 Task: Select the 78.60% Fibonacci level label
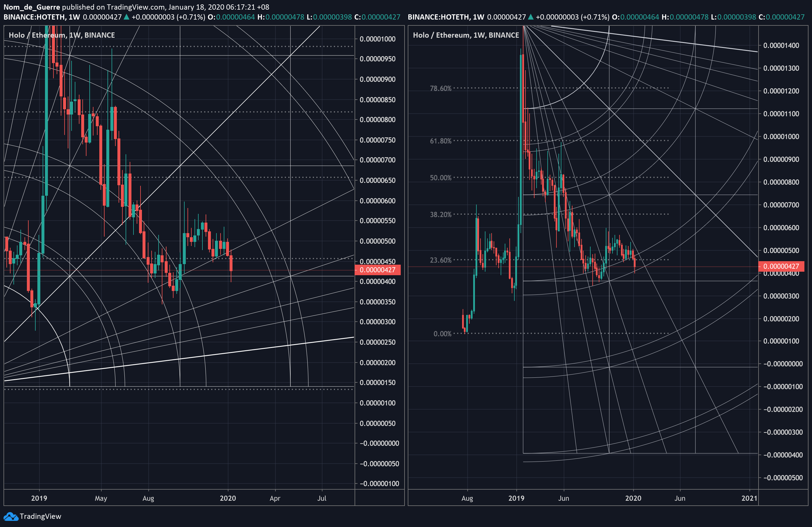[x=440, y=89]
